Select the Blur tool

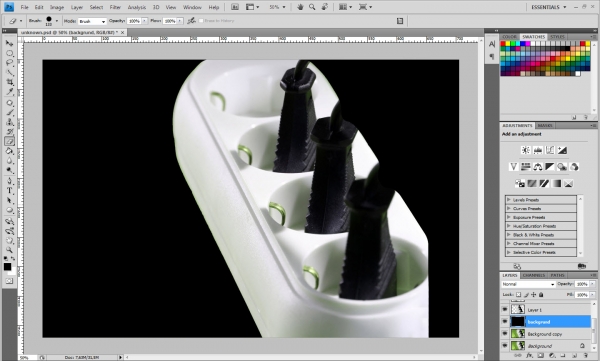pyautogui.click(x=9, y=160)
